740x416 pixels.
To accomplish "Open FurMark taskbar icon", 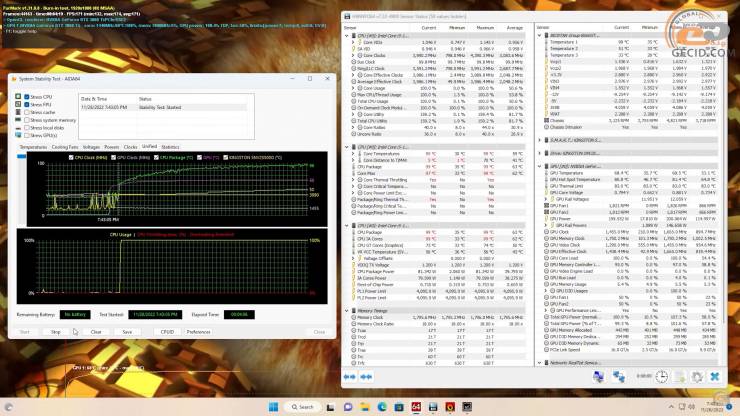I will (450, 407).
